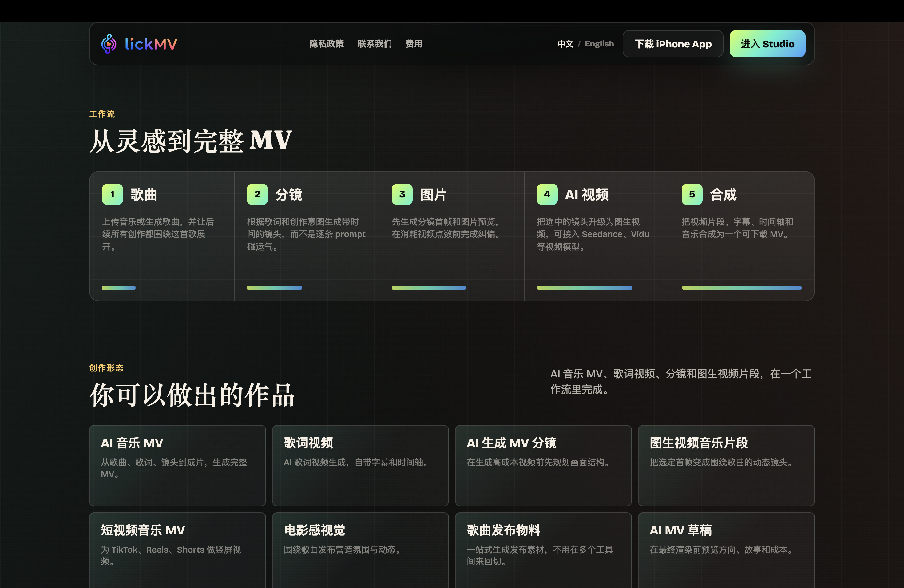
Task: Click step number 2 badge for 分镜
Action: click(257, 194)
